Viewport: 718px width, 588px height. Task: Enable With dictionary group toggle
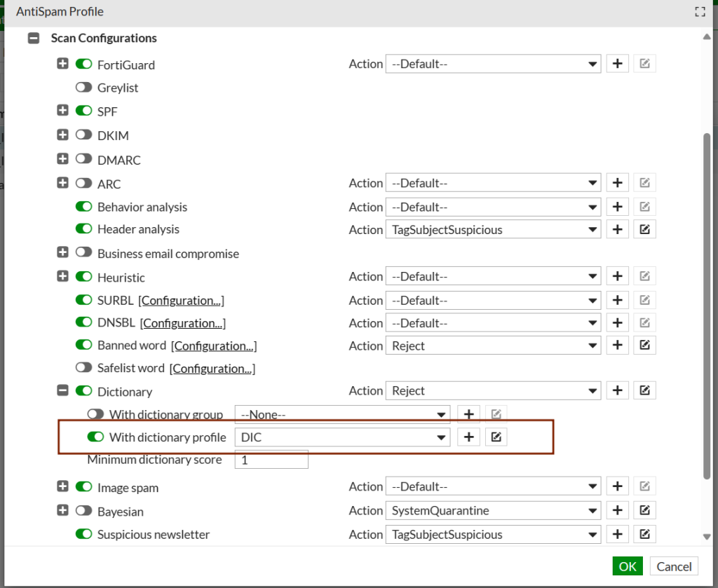[x=95, y=414]
